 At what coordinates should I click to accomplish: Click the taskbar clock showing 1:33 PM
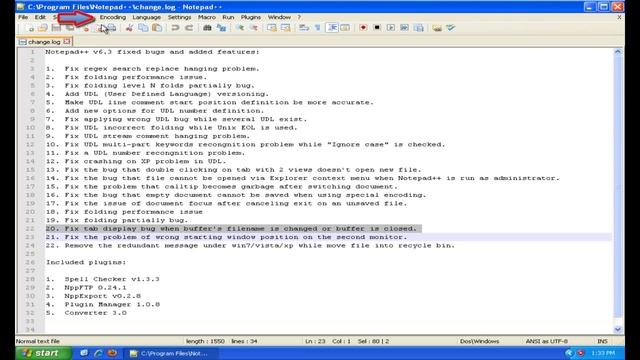tap(602, 353)
